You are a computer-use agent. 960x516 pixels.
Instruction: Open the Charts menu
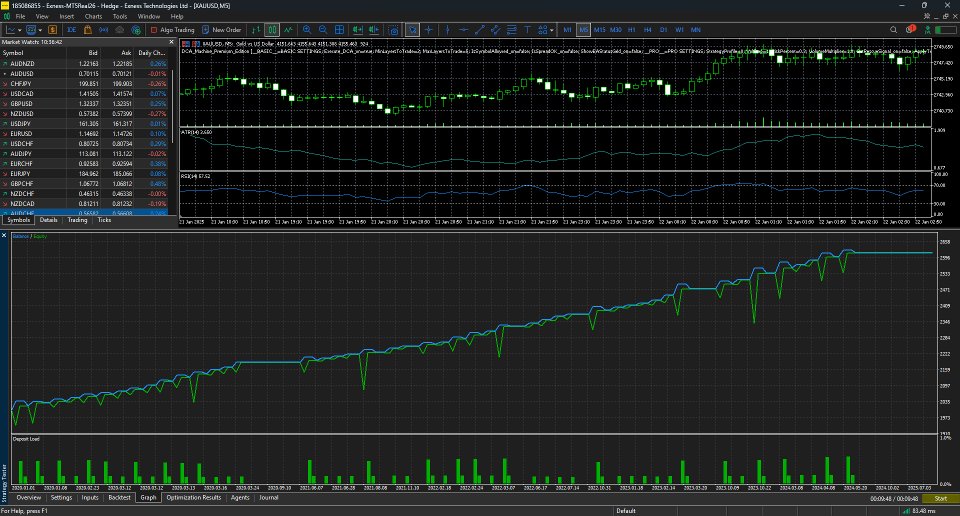point(93,17)
